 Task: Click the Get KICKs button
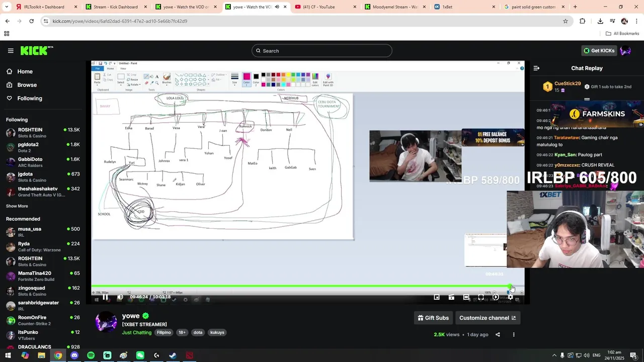click(x=599, y=51)
